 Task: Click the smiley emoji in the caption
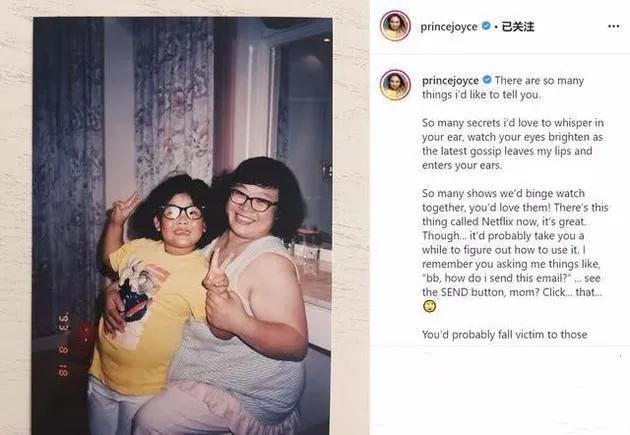(430, 306)
